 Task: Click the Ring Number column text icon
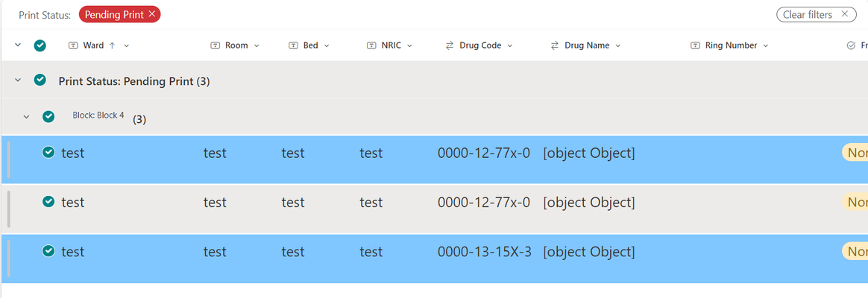(695, 45)
